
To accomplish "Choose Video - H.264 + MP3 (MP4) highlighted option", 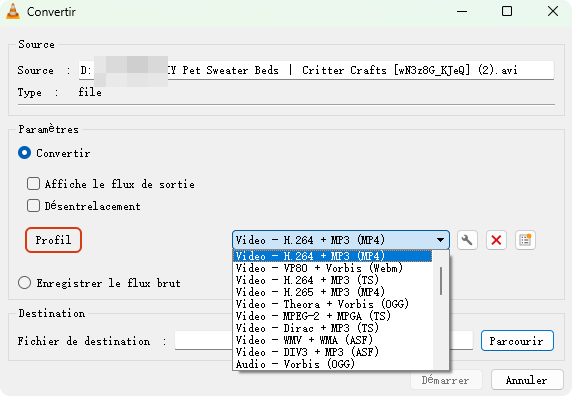I will click(332, 256).
